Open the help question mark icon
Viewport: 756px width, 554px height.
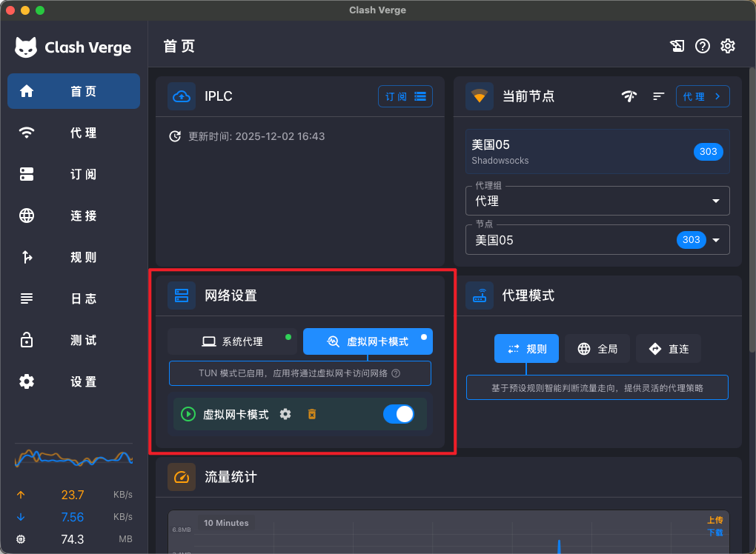tap(703, 46)
